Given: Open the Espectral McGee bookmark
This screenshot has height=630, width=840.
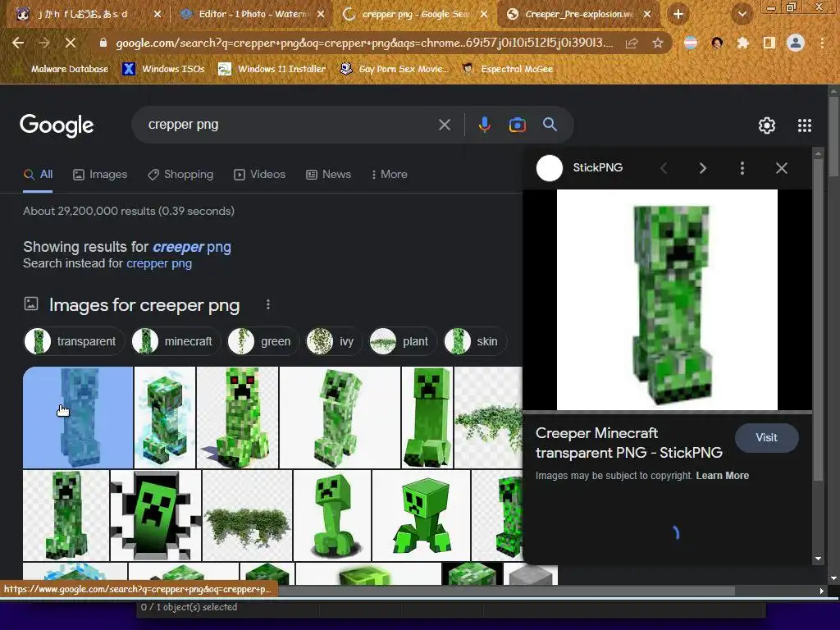Looking at the screenshot, I should (x=507, y=69).
